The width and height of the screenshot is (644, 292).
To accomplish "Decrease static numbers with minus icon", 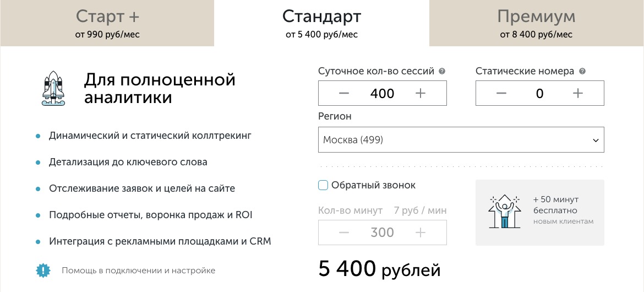I will click(x=501, y=93).
